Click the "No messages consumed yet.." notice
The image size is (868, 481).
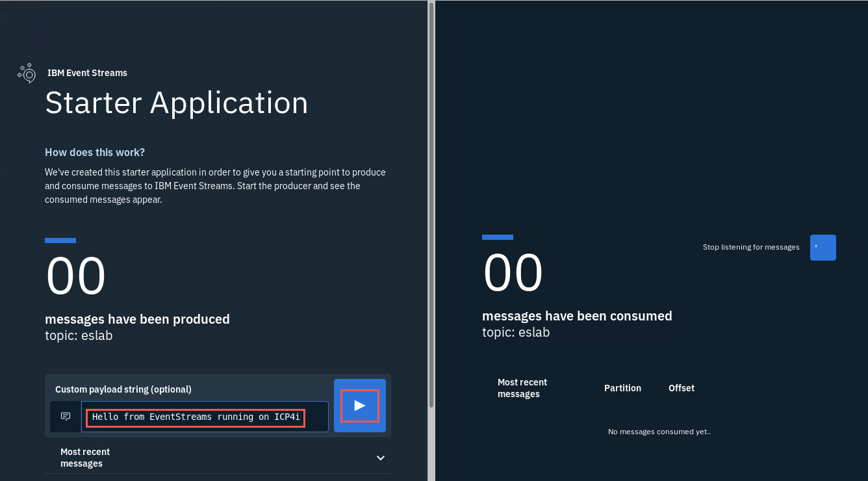659,432
